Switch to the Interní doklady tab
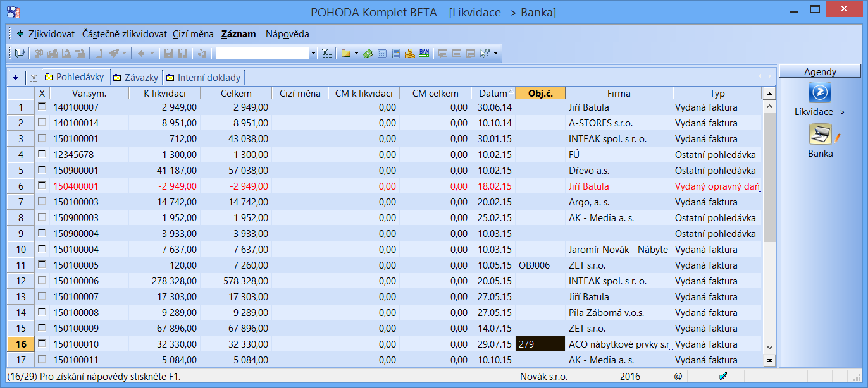 pyautogui.click(x=203, y=78)
